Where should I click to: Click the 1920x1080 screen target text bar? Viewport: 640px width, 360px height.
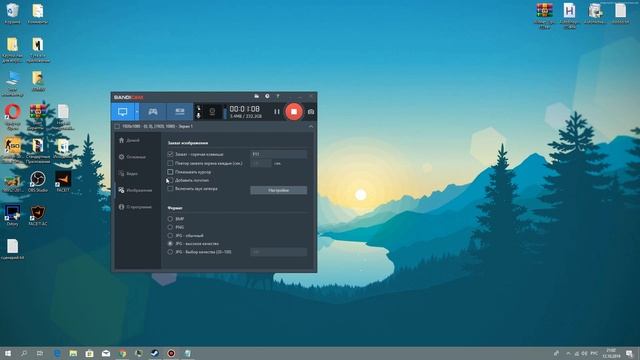click(x=157, y=127)
